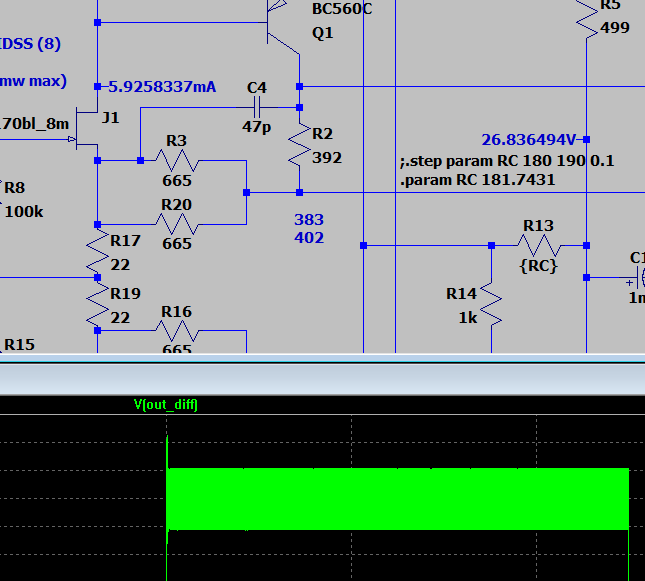Click the green V(out_diff) waveform
This screenshot has width=645, height=581.
397,499
